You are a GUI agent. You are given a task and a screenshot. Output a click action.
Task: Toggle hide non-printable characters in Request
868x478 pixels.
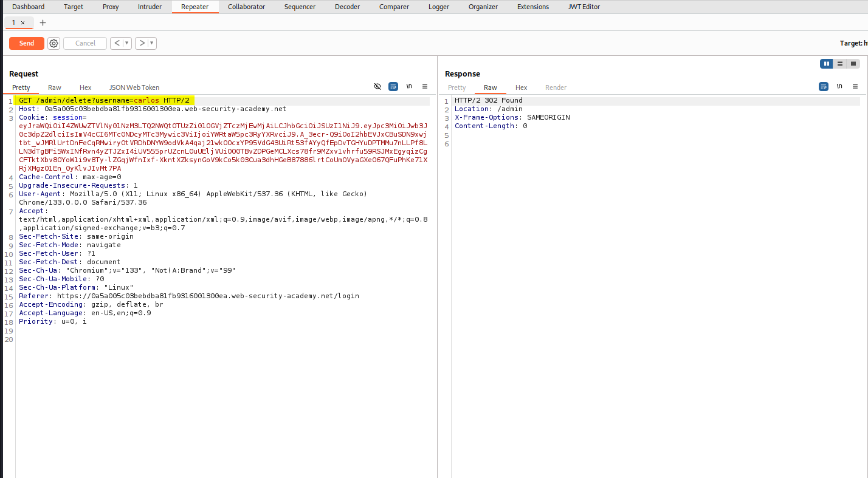(377, 87)
